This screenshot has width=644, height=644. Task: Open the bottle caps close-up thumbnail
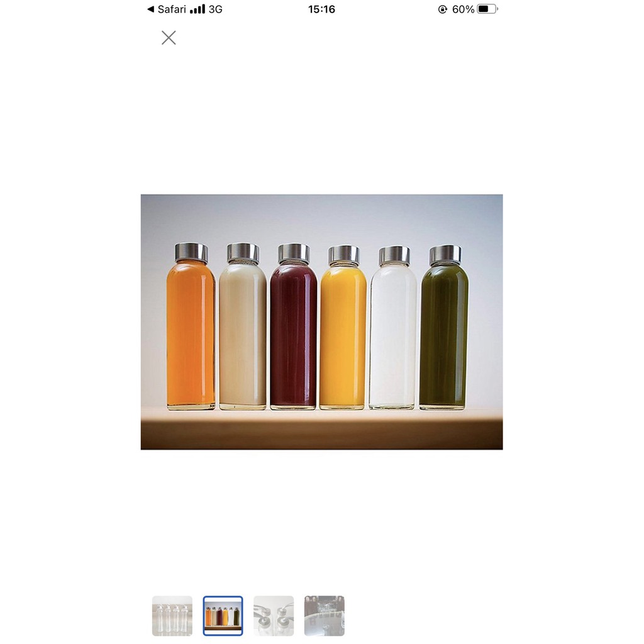tap(274, 616)
